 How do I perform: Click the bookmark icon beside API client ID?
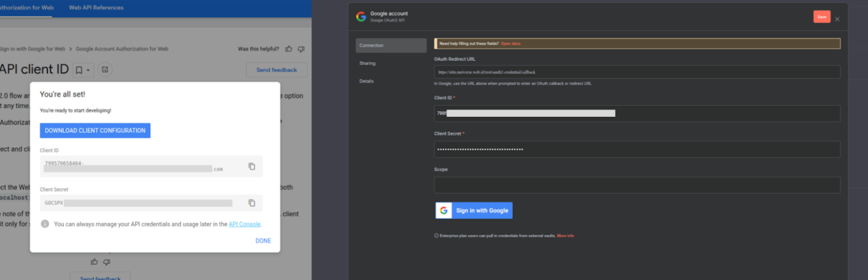(79, 70)
